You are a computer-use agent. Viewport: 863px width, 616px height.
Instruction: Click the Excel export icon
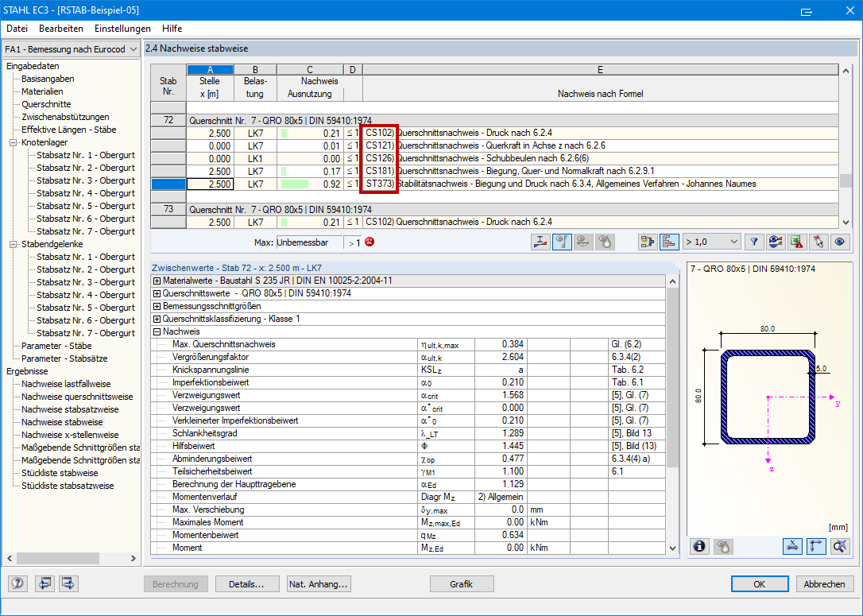pyautogui.click(x=797, y=242)
